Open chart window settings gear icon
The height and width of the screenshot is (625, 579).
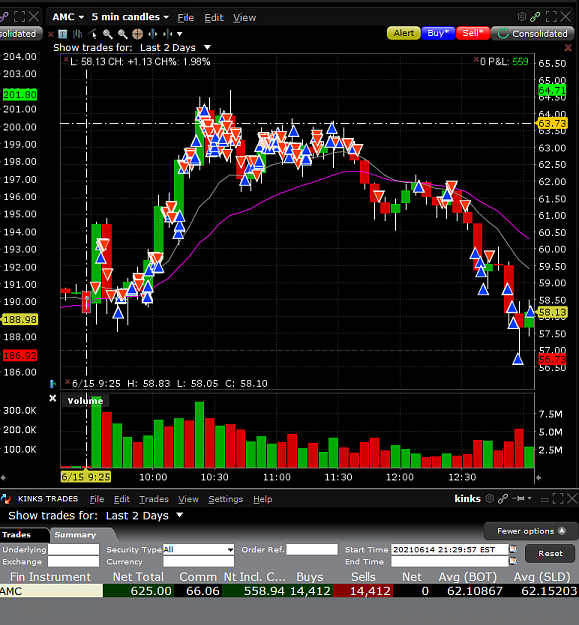(522, 16)
